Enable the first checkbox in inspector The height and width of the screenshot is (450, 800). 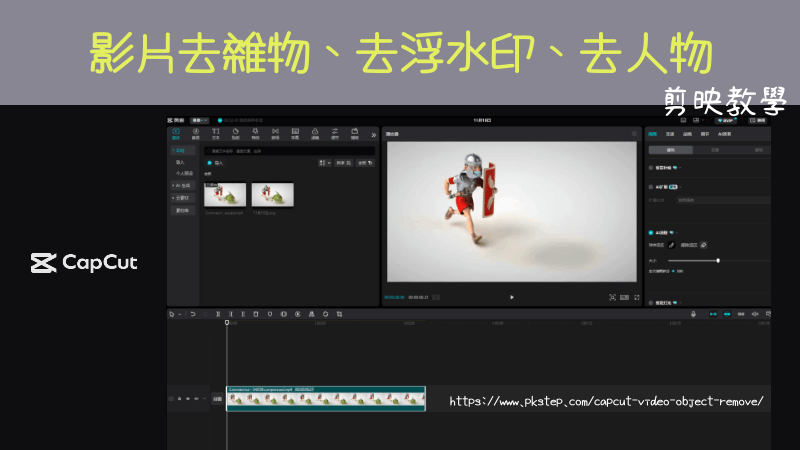[651, 167]
